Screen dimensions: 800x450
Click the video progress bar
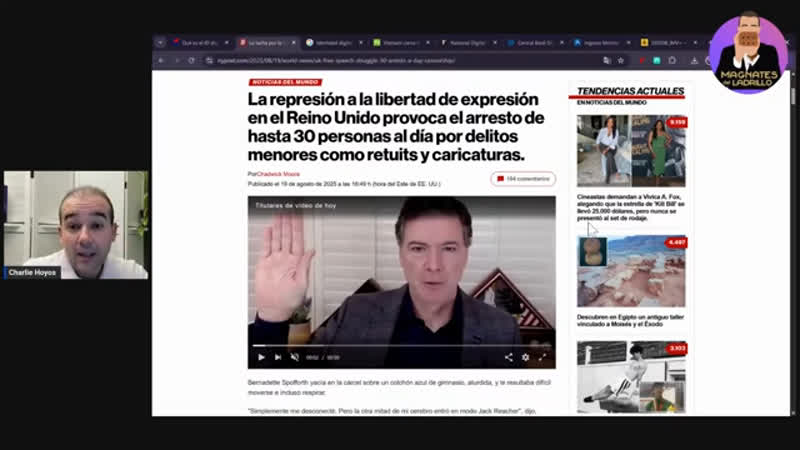(400, 346)
